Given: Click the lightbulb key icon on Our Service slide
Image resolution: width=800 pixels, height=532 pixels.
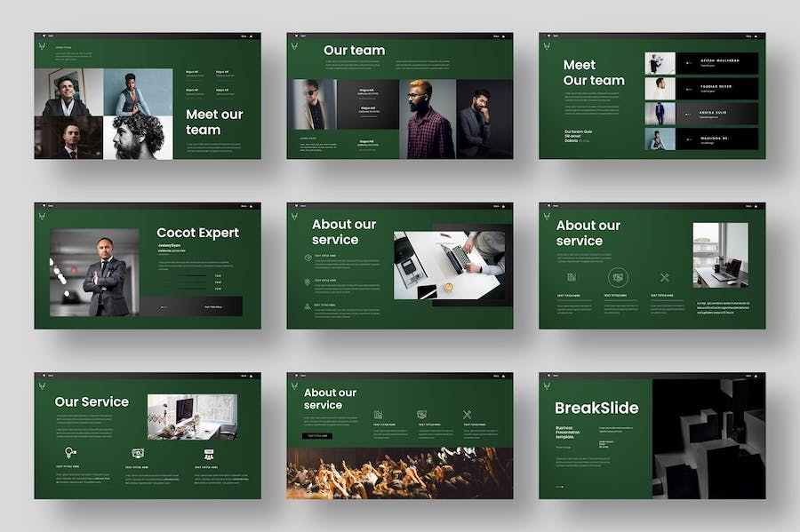Looking at the screenshot, I should click(x=71, y=453).
